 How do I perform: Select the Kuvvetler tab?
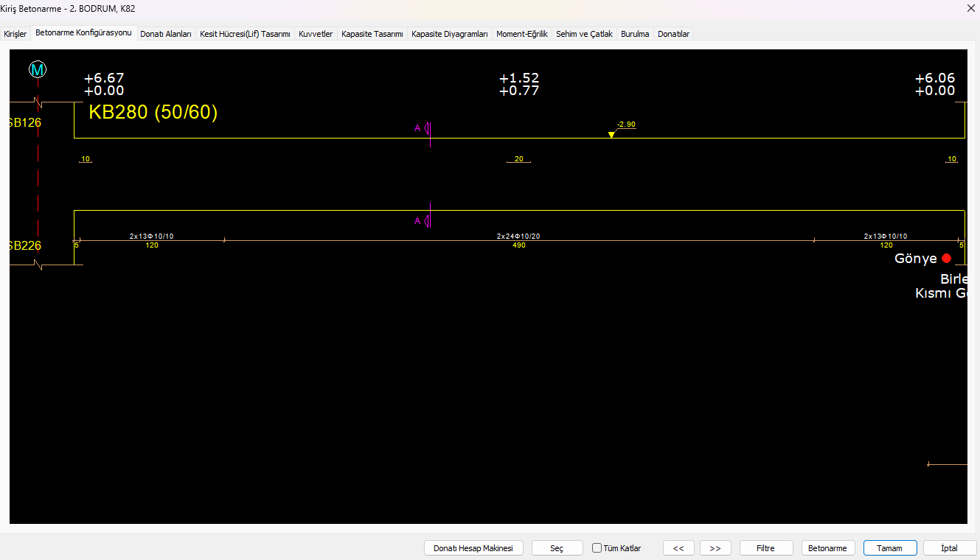316,34
